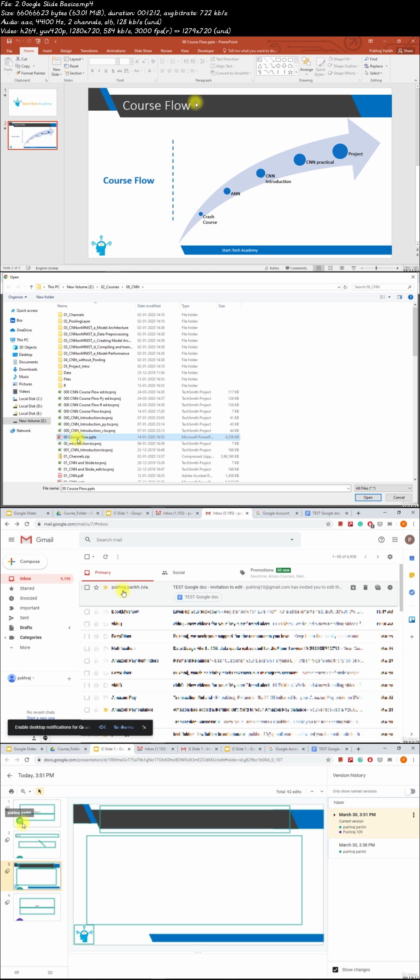The width and height of the screenshot is (420, 980).
Task: Uncheck Show changes checkbox in Version history
Action: [x=336, y=970]
